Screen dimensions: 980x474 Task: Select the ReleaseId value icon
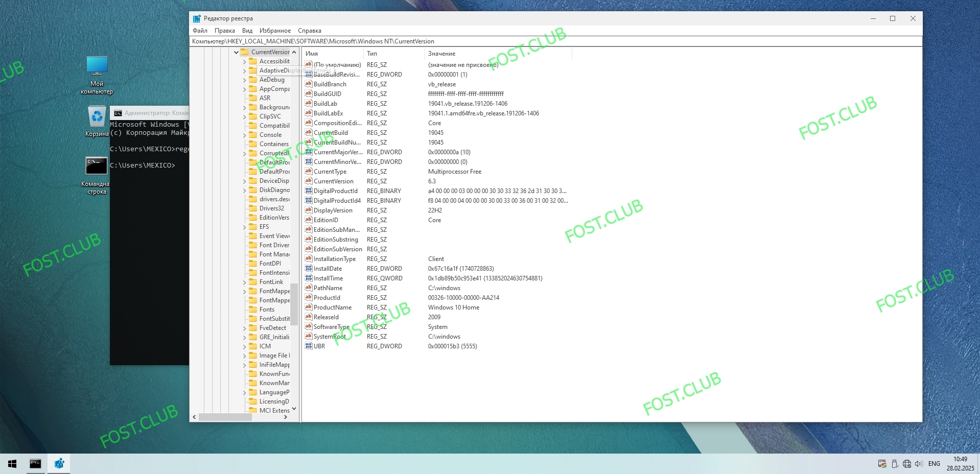pyautogui.click(x=309, y=317)
